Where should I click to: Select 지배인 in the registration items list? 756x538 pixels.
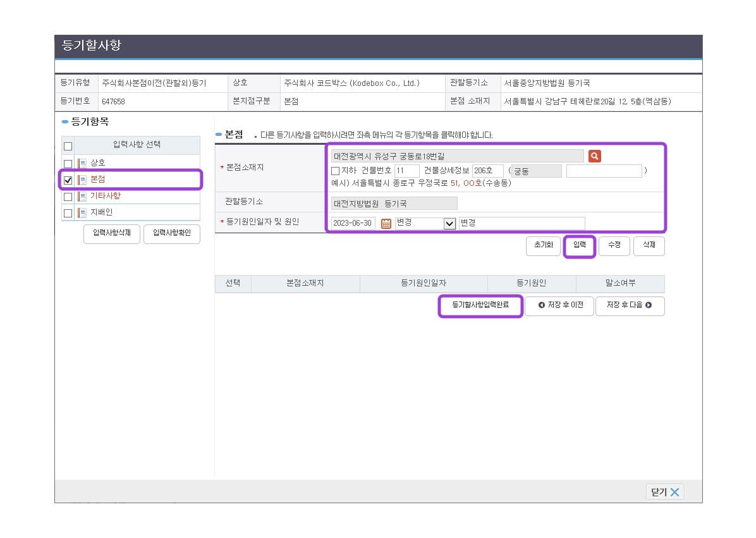coord(101,213)
